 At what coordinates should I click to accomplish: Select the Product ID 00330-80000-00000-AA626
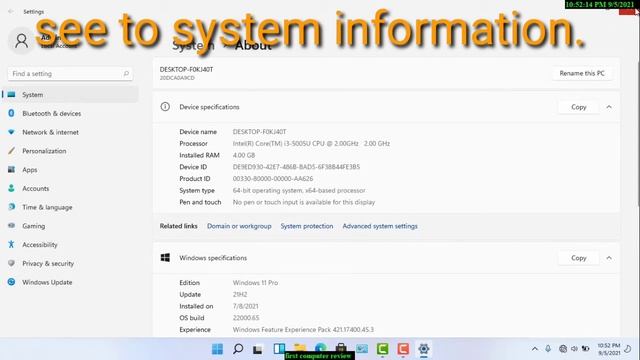273,179
